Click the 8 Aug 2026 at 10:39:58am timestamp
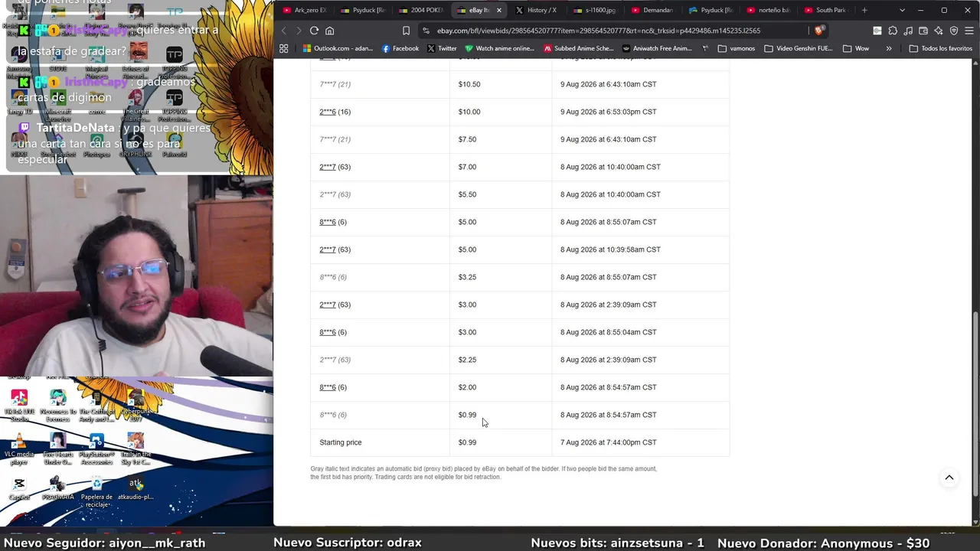 click(x=610, y=249)
